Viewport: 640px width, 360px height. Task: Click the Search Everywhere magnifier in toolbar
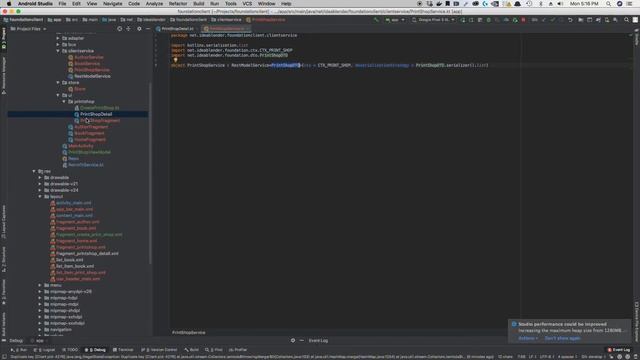pos(627,20)
